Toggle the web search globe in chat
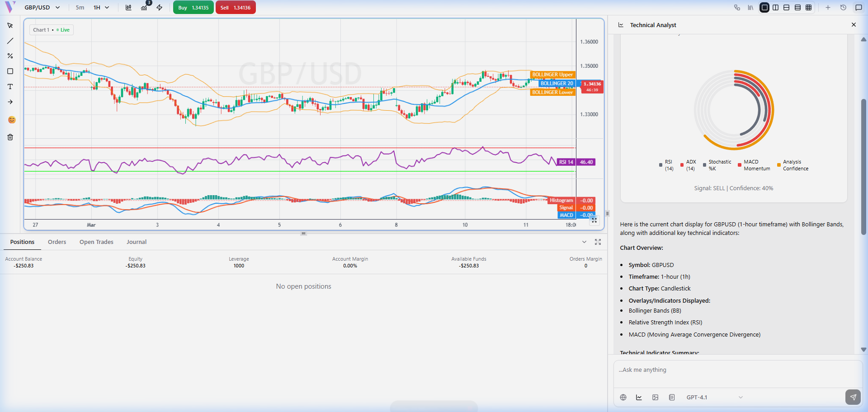Screen dimensions: 868x412 (x=623, y=398)
